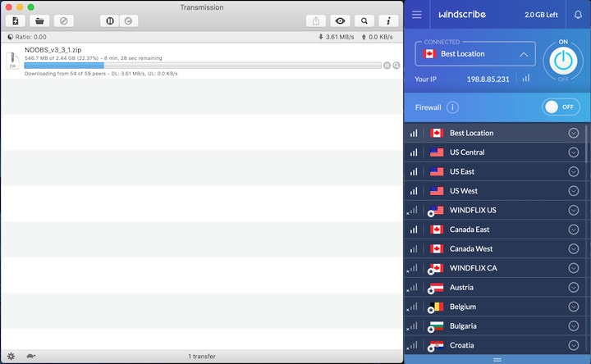The width and height of the screenshot is (591, 364).
Task: Click the remove torrent toolbar icon
Action: click(x=63, y=21)
